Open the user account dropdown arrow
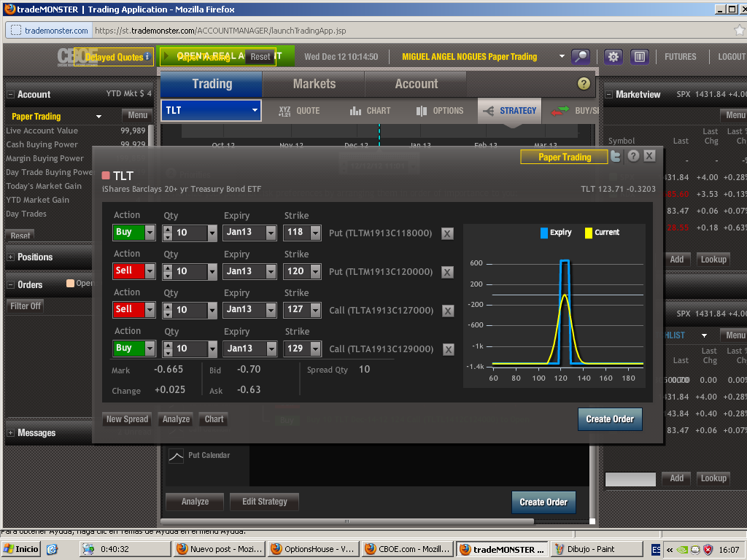 (562, 56)
